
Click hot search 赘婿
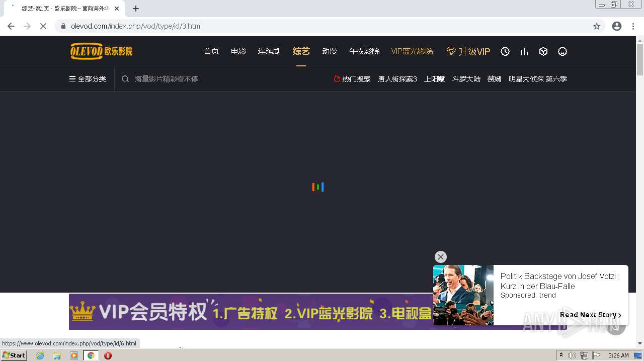click(495, 79)
